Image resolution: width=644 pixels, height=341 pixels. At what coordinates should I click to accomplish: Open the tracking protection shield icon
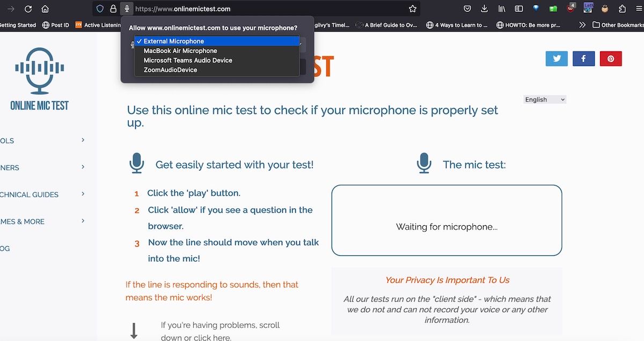(x=100, y=9)
